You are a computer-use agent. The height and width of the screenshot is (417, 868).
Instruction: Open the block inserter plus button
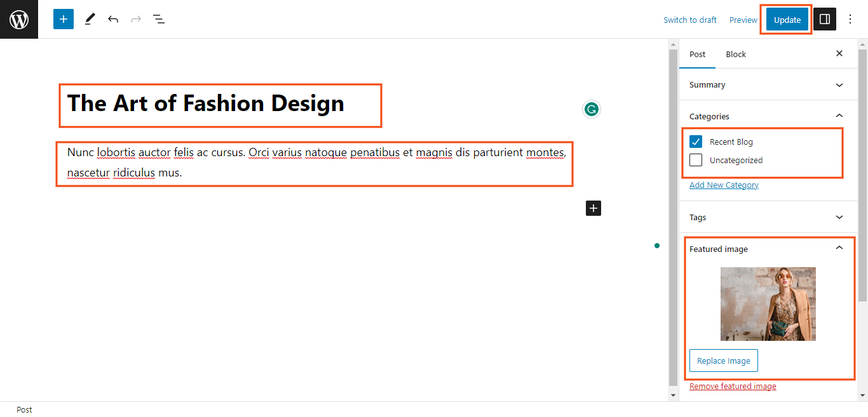(x=64, y=19)
